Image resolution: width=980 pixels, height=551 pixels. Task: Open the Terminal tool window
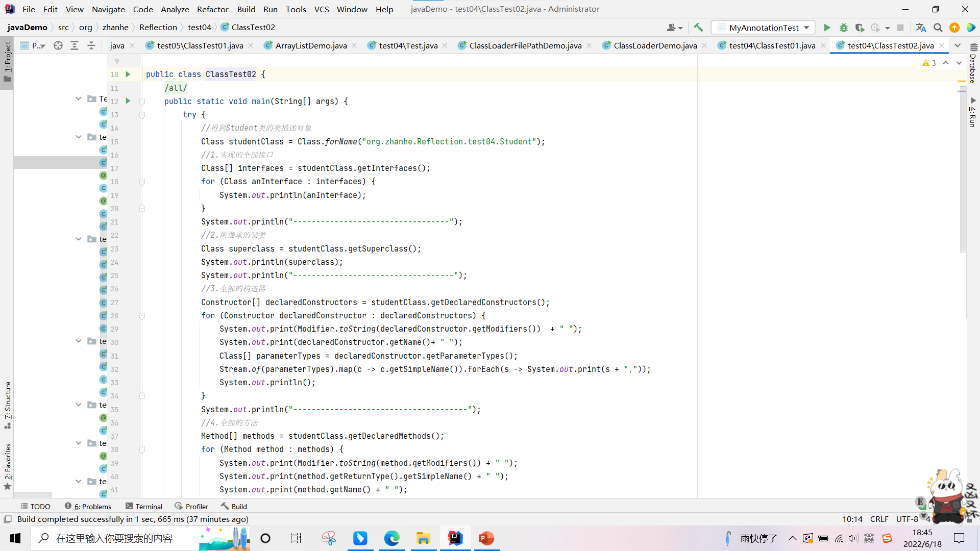click(x=144, y=506)
